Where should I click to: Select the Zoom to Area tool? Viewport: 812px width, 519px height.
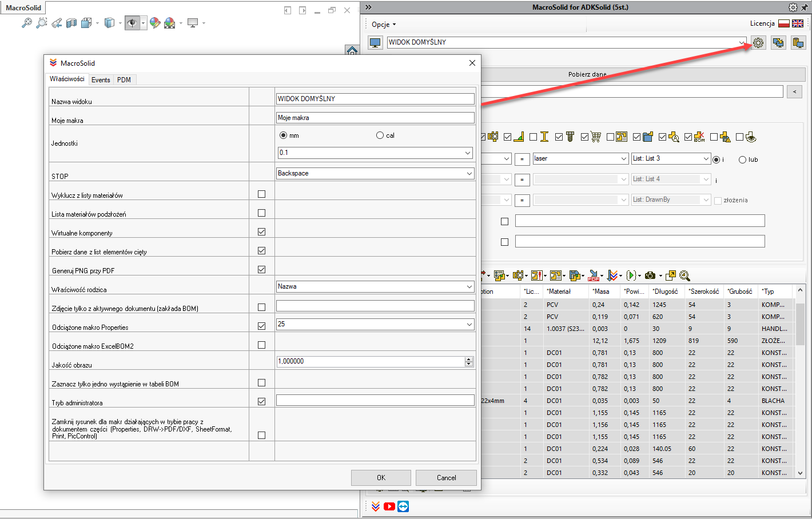click(41, 23)
